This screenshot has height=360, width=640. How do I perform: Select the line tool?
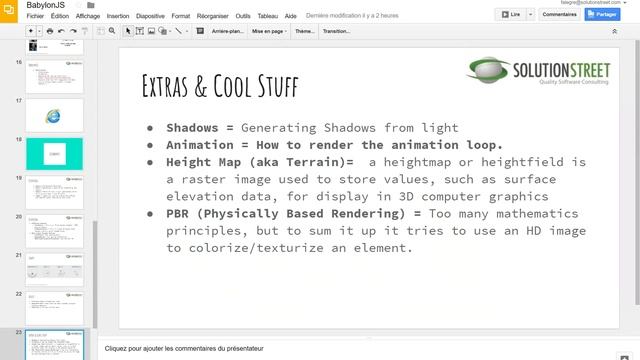[179, 31]
